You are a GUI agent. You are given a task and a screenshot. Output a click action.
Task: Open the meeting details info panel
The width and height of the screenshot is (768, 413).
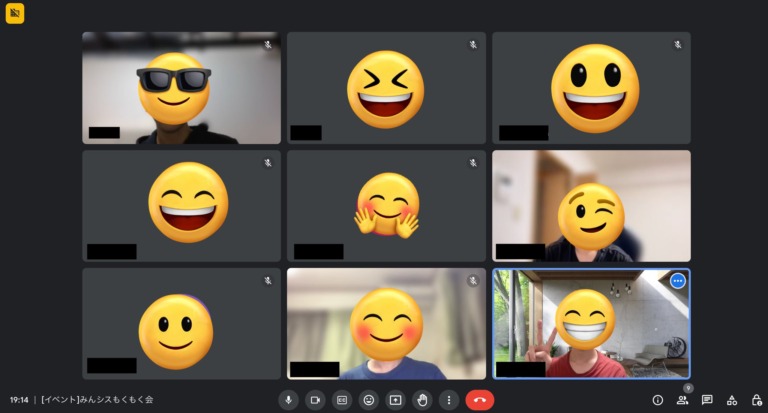pyautogui.click(x=657, y=400)
